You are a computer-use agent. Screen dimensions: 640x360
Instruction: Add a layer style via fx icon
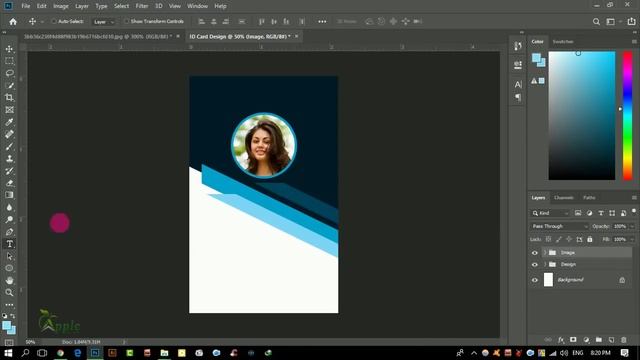pos(561,340)
